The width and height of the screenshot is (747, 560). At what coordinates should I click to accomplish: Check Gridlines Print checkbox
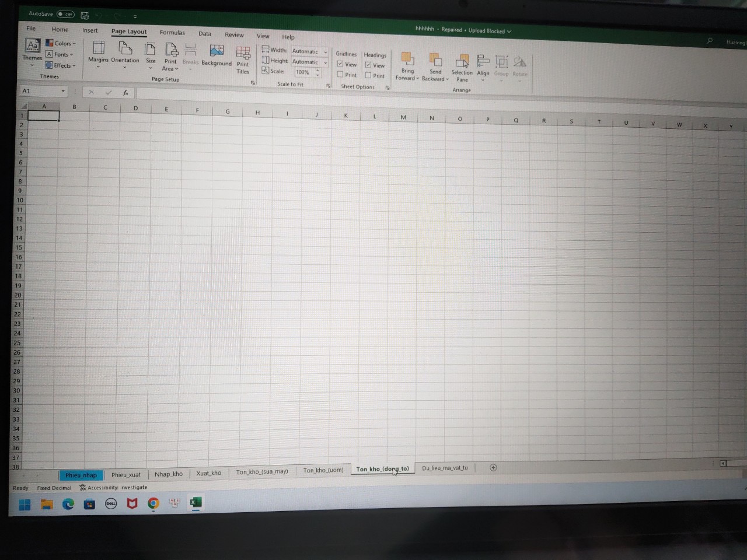coord(340,74)
